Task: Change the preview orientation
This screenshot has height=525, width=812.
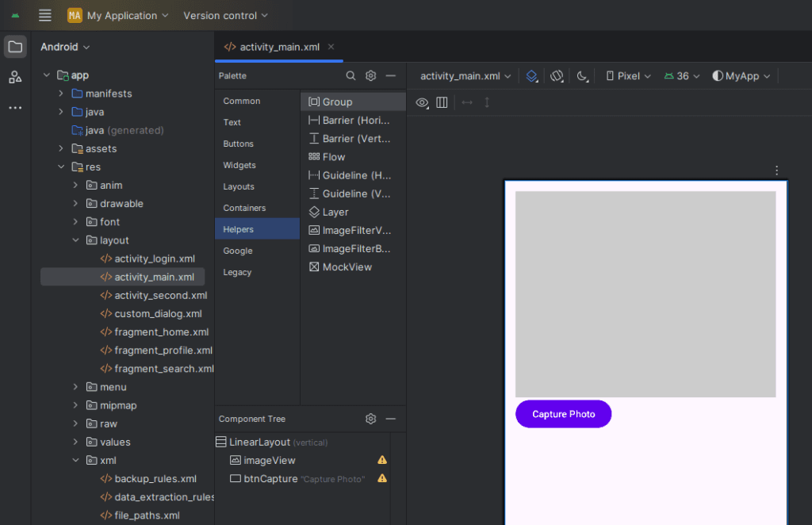Action: coord(557,76)
